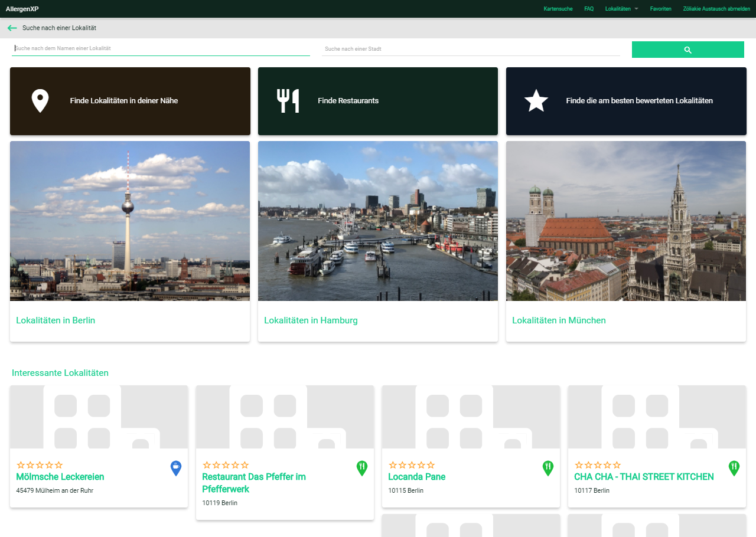Open Lokalitäten in Berlin link
This screenshot has width=756, height=537.
click(56, 320)
